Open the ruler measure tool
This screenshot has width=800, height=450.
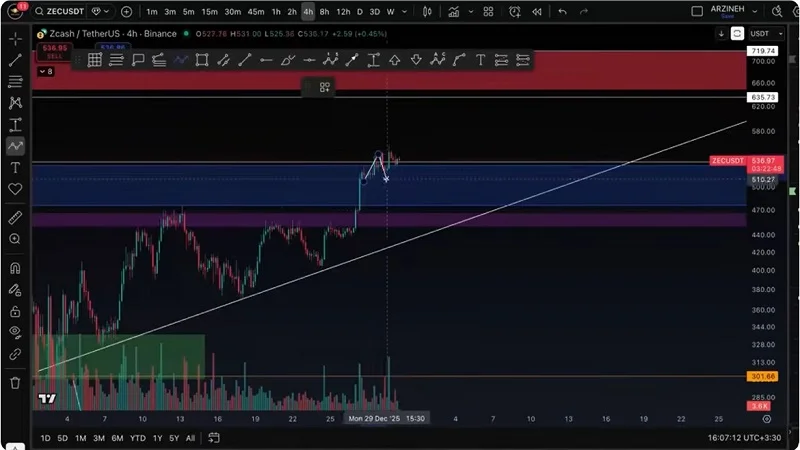tap(15, 217)
